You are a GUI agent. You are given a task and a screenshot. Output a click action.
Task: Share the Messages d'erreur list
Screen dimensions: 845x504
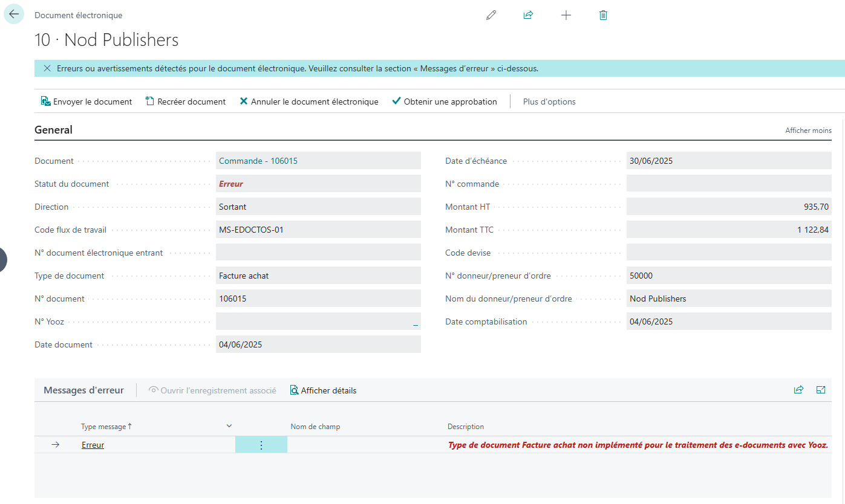(798, 390)
